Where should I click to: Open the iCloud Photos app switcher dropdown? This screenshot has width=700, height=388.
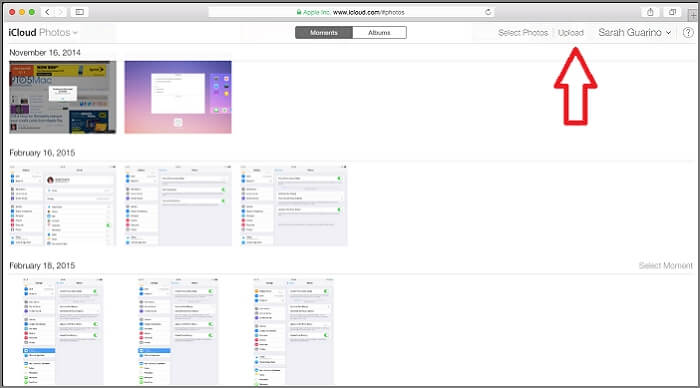[43, 33]
